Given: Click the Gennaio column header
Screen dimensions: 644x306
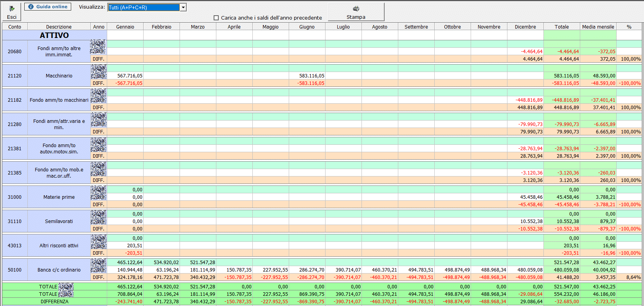Looking at the screenshot, I should click(x=125, y=27).
